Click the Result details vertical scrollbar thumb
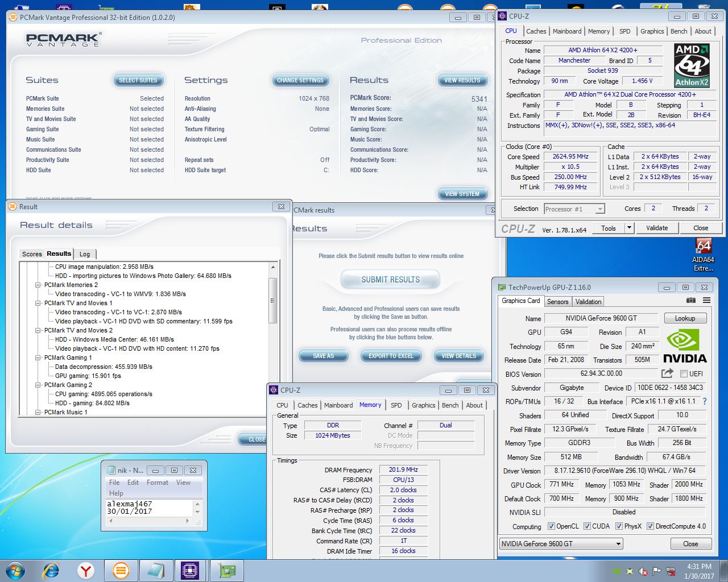728x582 pixels. point(273,301)
